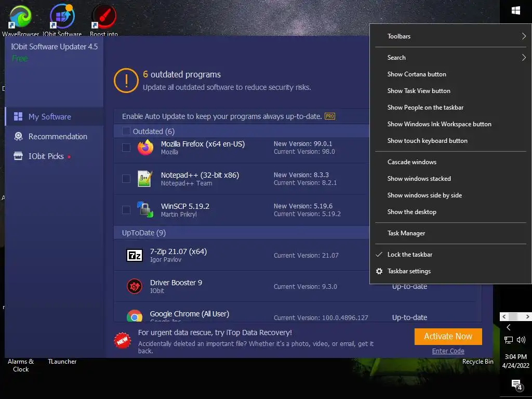The height and width of the screenshot is (399, 532).
Task: Open Recycle Bin desktop label
Action: pyautogui.click(x=478, y=362)
